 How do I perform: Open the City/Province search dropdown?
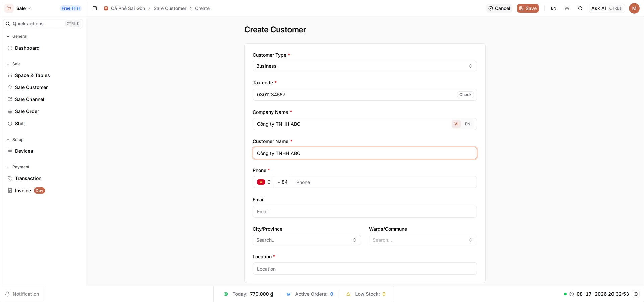pyautogui.click(x=307, y=240)
